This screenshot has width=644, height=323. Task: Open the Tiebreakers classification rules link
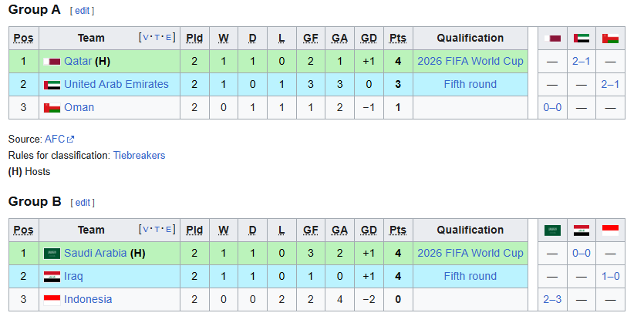[x=139, y=155]
